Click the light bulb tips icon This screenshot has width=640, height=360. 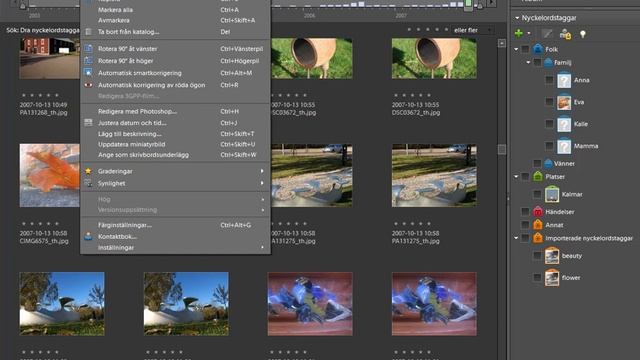[x=583, y=34]
